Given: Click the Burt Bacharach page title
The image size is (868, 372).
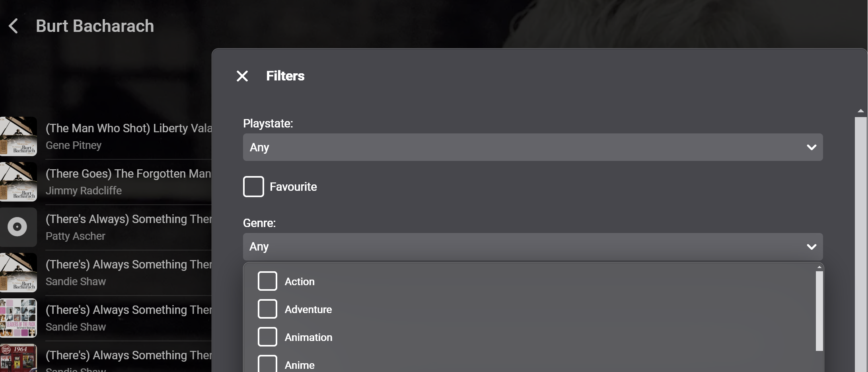Looking at the screenshot, I should coord(95,26).
